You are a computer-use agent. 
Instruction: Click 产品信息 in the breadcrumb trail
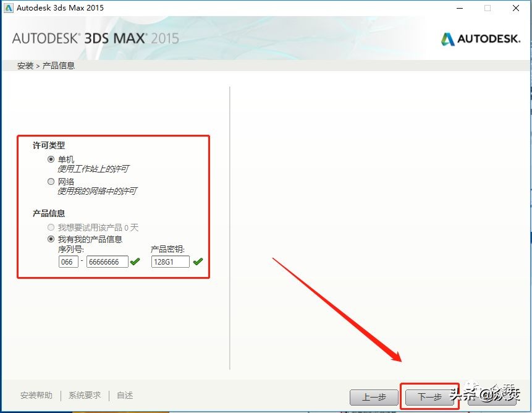point(59,65)
